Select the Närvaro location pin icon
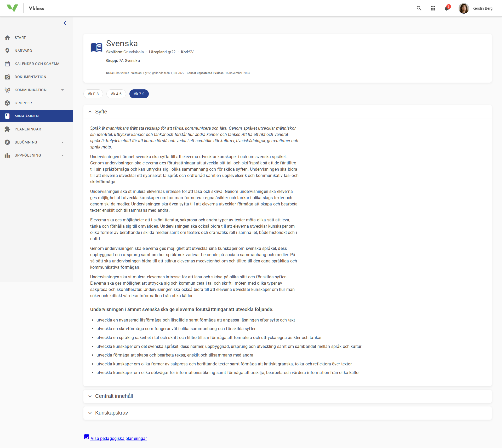Image resolution: width=502 pixels, height=448 pixels. 8,50
